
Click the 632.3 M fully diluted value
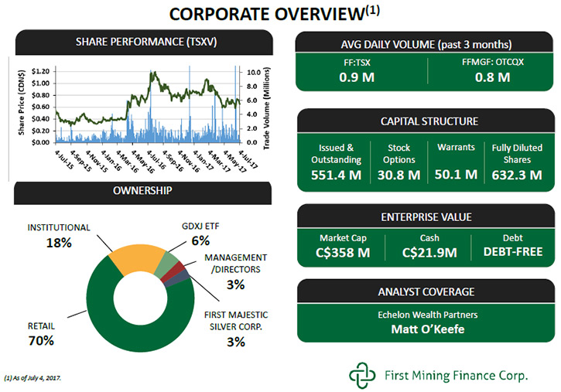tap(517, 175)
